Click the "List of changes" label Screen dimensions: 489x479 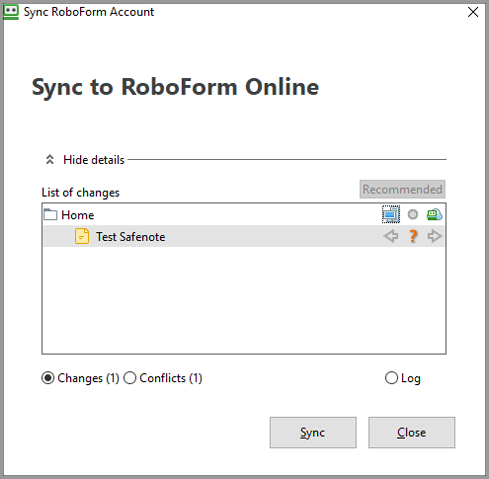pos(80,193)
